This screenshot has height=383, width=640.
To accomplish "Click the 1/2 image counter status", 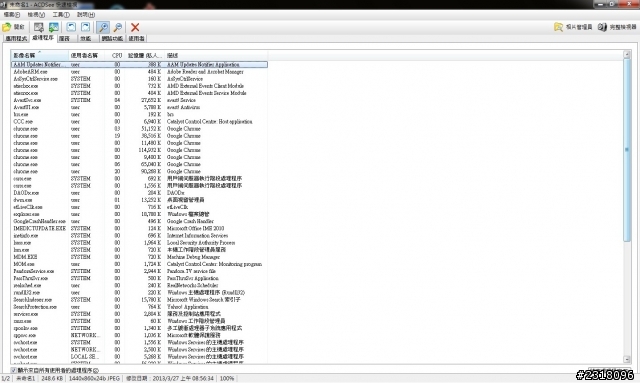I will coord(6,379).
